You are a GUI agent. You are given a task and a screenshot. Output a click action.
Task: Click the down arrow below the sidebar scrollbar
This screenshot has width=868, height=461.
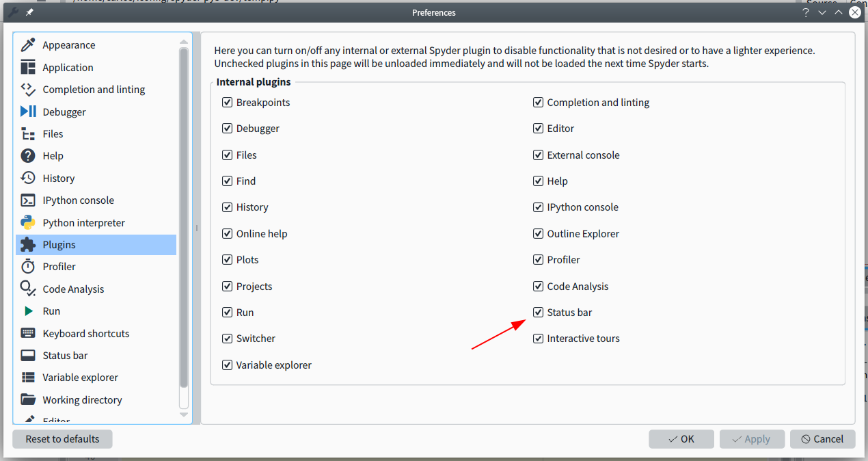coord(183,414)
